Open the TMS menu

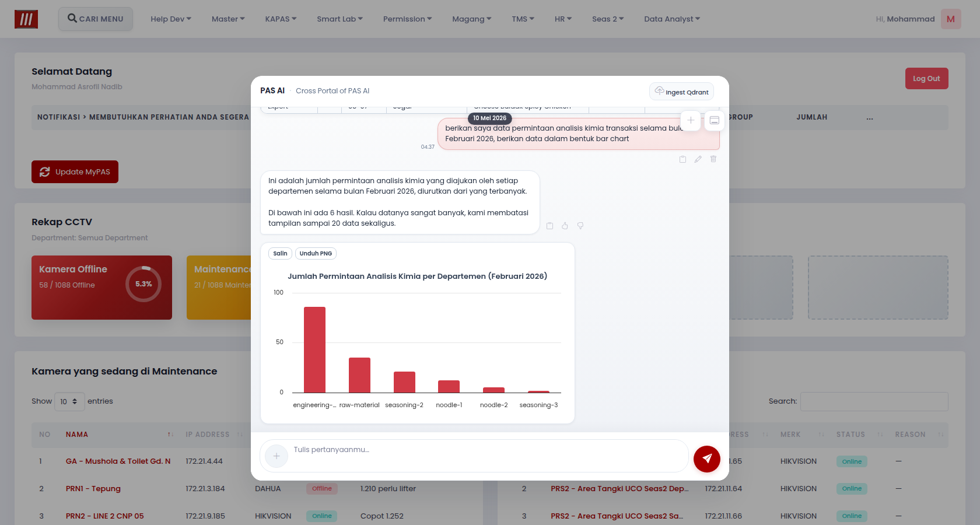[523, 19]
